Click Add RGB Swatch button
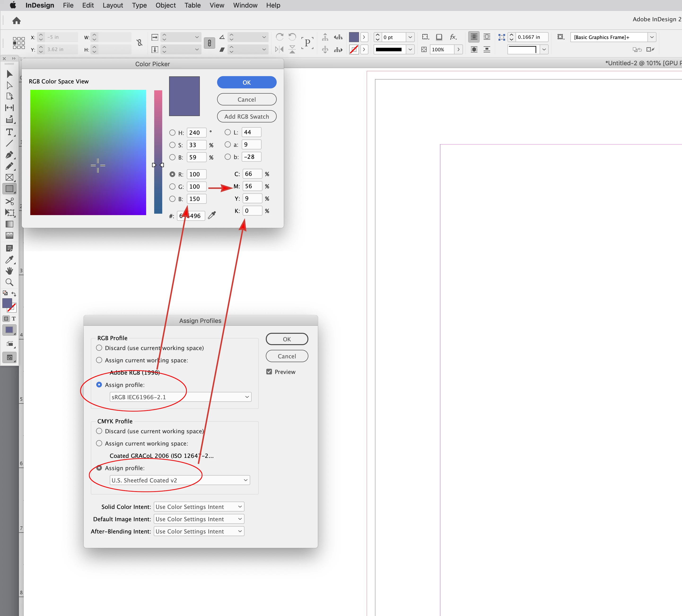This screenshot has width=682, height=616. pyautogui.click(x=247, y=116)
